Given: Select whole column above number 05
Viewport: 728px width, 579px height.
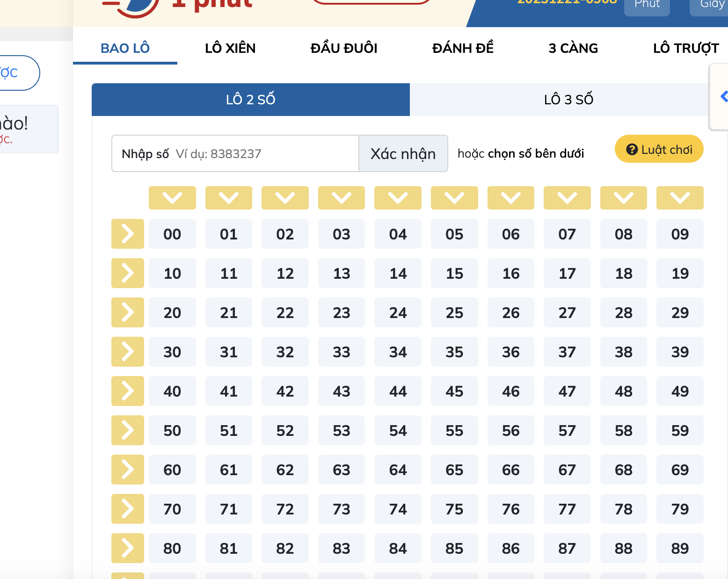Looking at the screenshot, I should tap(454, 198).
